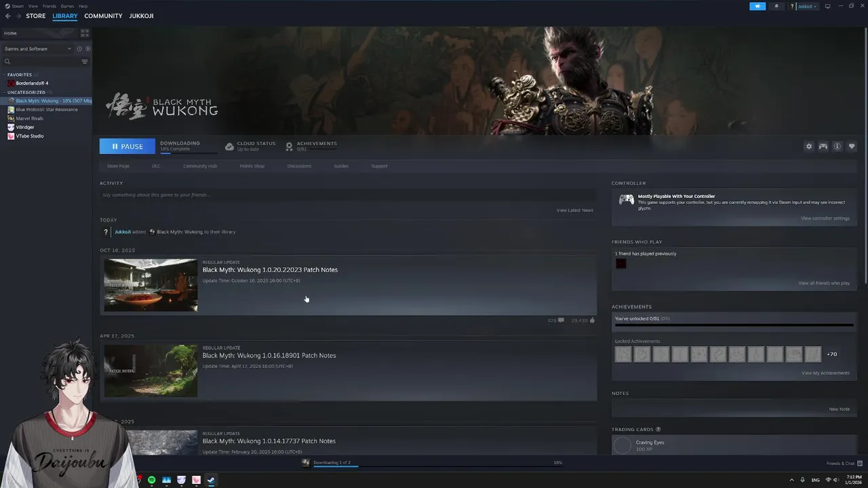Pause the download with Pause button
The image size is (868, 488).
tap(127, 146)
